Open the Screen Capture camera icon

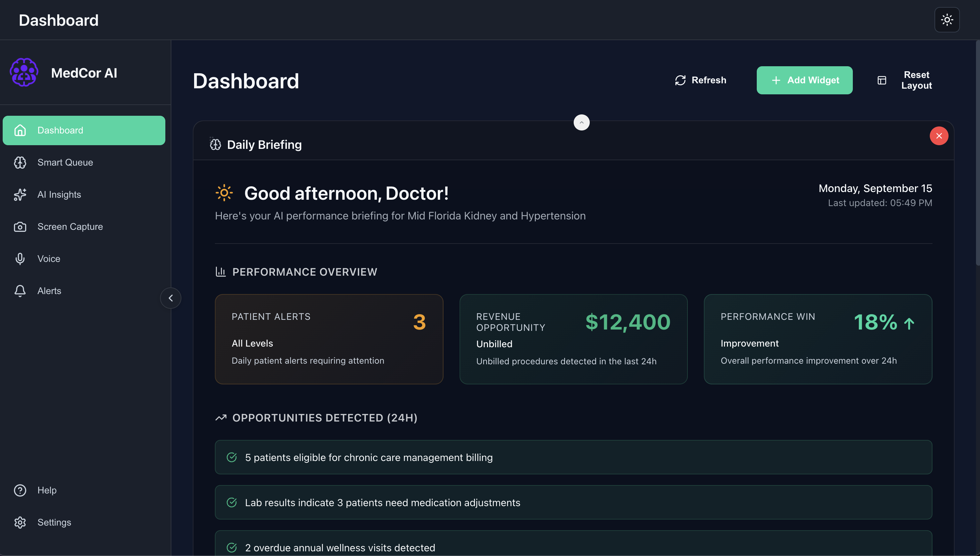tap(20, 226)
